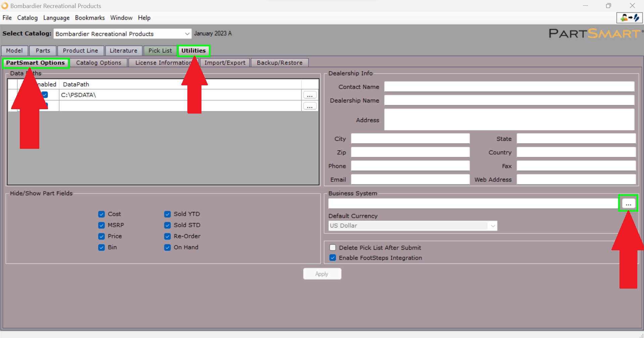Open the Select Catalog dropdown
Screen dimensions: 644x338
pyautogui.click(x=187, y=34)
